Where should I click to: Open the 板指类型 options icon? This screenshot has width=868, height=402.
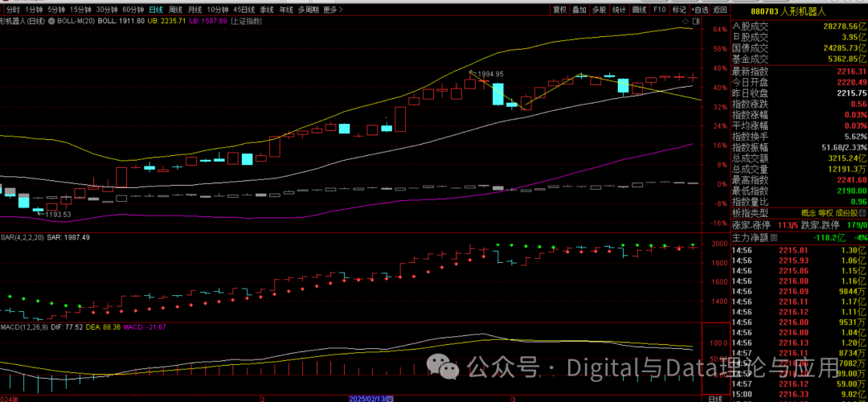(862, 214)
